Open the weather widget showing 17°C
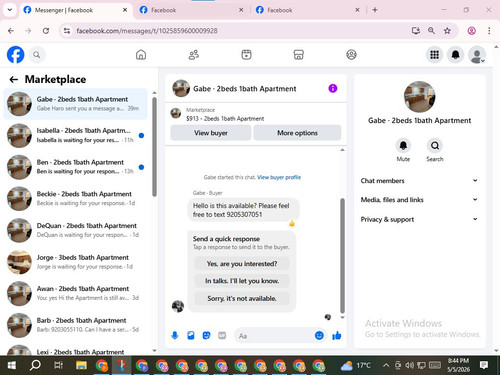 coord(356,365)
